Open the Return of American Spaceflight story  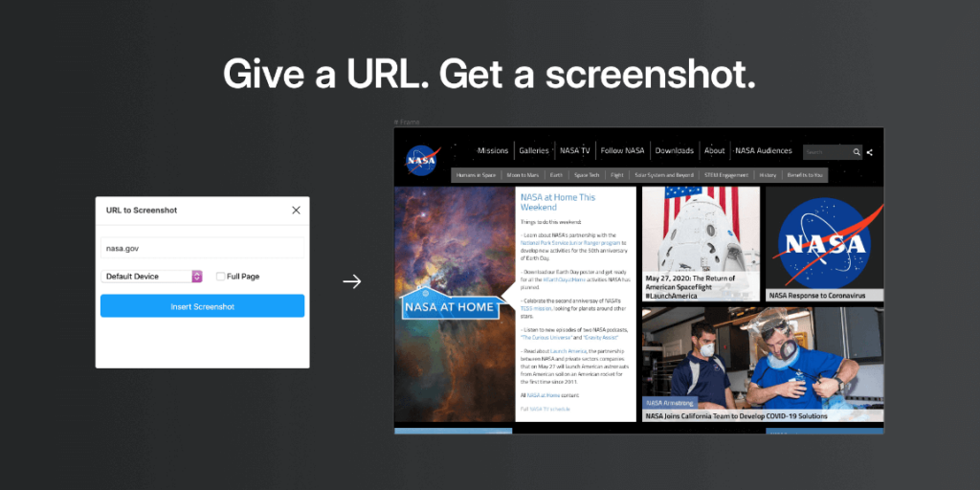tap(690, 287)
